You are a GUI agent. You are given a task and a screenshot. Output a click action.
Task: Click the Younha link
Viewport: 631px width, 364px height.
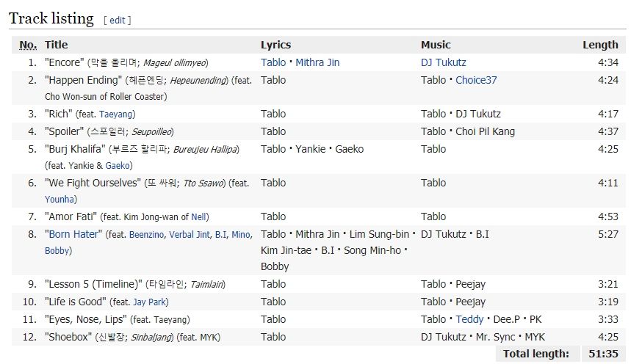pyautogui.click(x=60, y=200)
